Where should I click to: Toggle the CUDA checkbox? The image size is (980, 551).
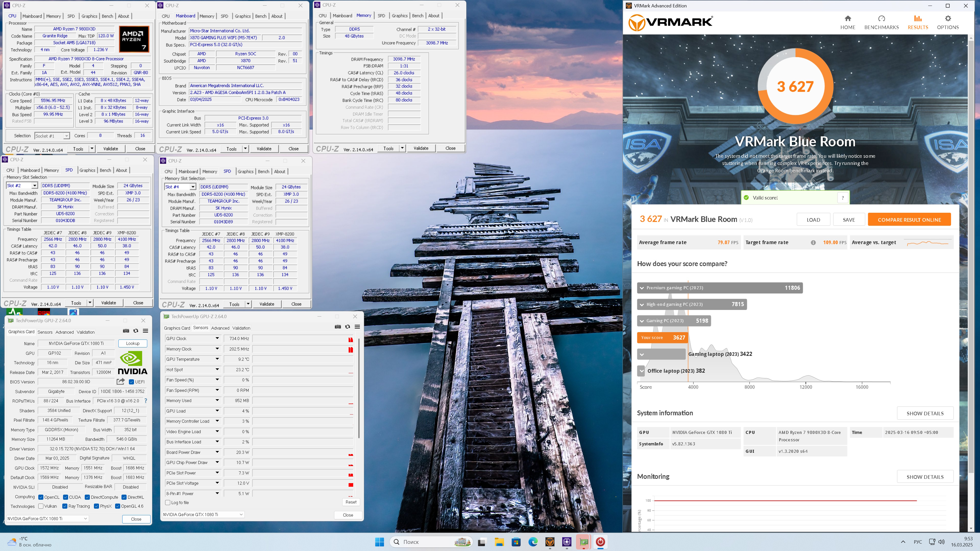(65, 497)
